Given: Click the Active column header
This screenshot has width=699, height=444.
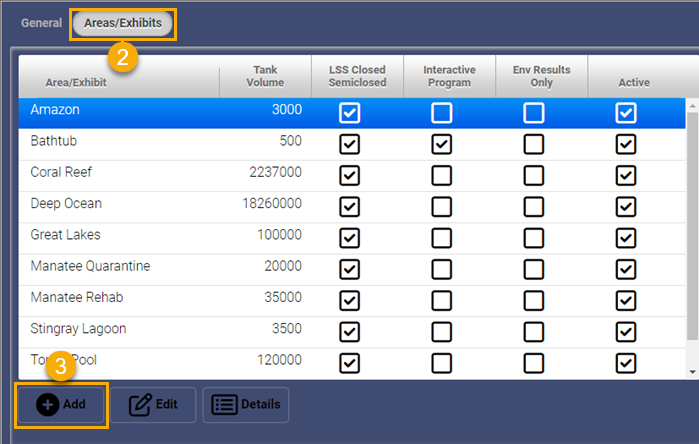Looking at the screenshot, I should click(634, 82).
